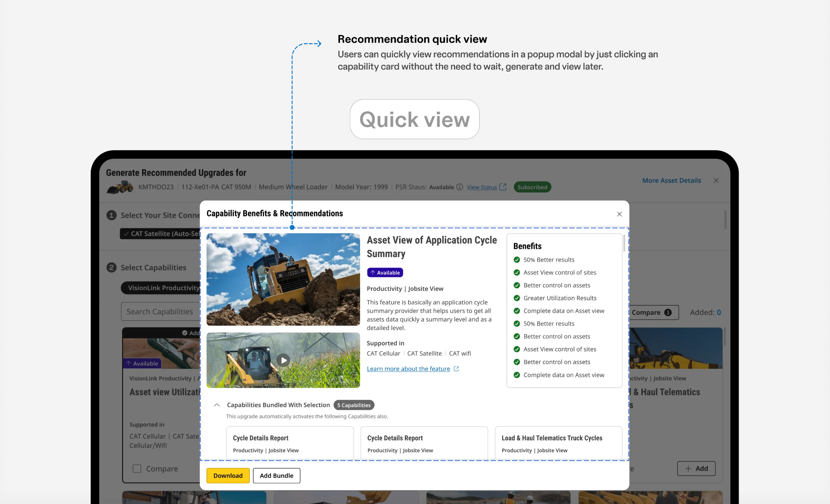The width and height of the screenshot is (830, 504).
Task: Click the Add button on Haul Telematics card
Action: [696, 468]
